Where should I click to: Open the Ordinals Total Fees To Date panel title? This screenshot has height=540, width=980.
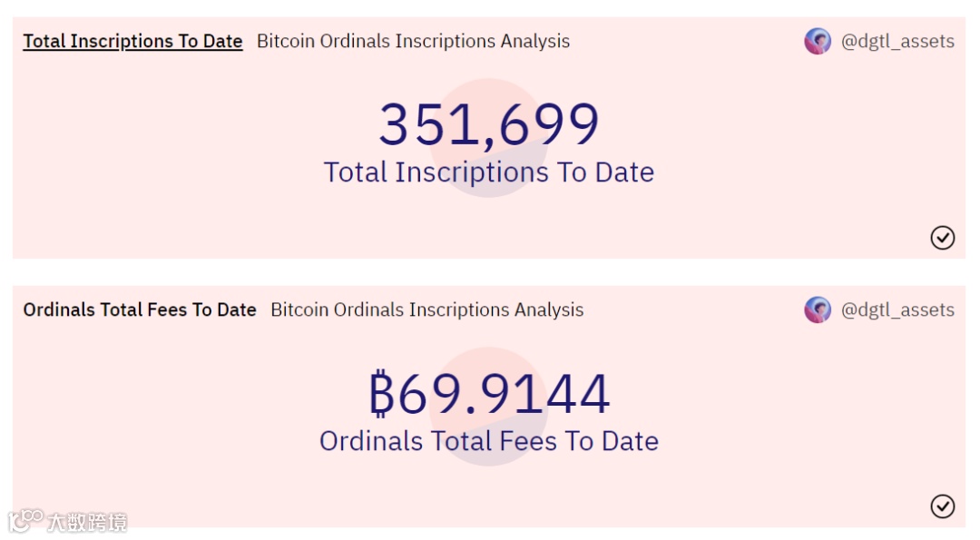click(140, 309)
